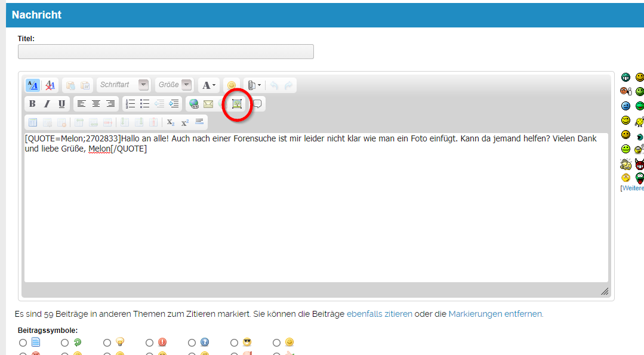
Task: Apply italic formatting
Action: (x=47, y=104)
